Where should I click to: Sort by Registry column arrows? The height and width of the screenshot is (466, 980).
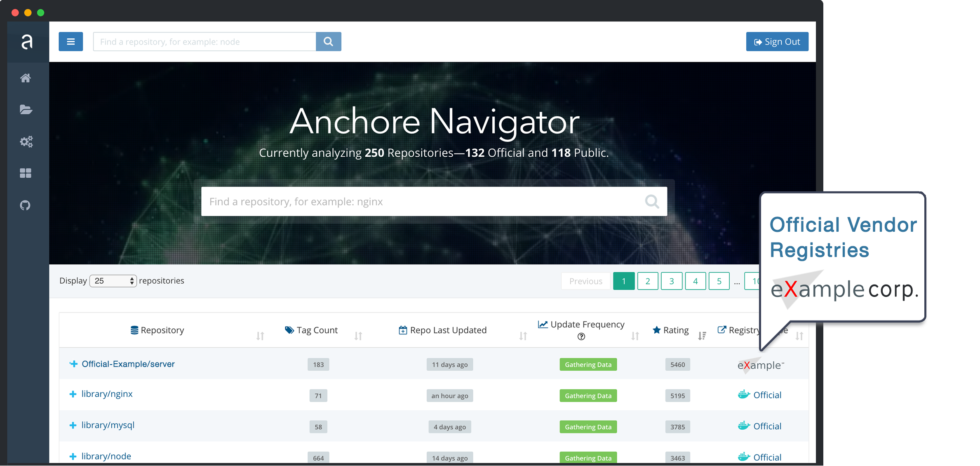(x=799, y=336)
